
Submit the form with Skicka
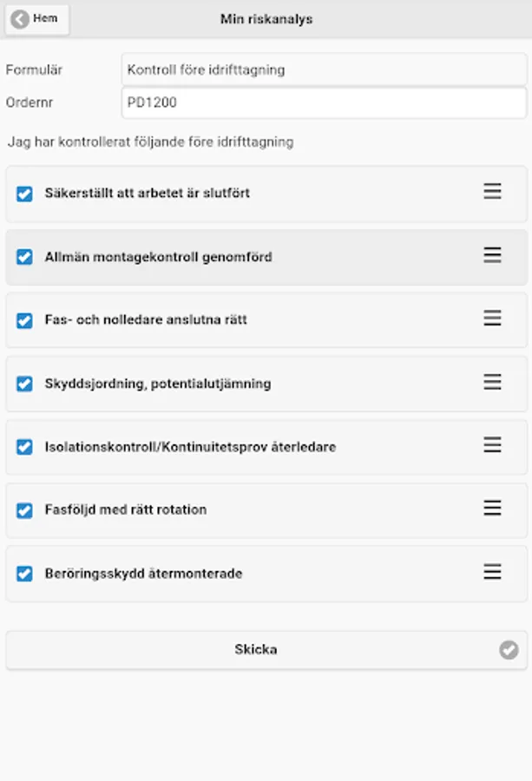point(256,649)
